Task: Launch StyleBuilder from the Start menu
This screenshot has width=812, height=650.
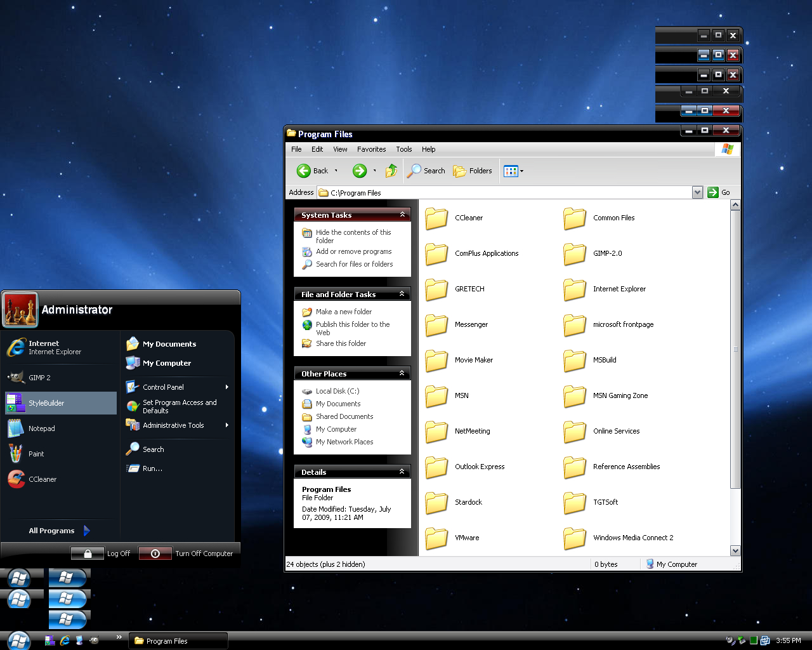Action: tap(61, 403)
